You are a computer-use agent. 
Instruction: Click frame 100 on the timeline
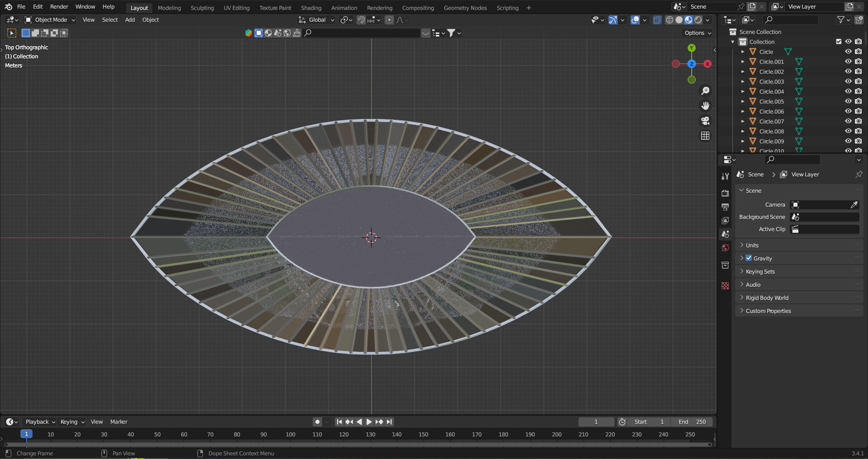[290, 434]
